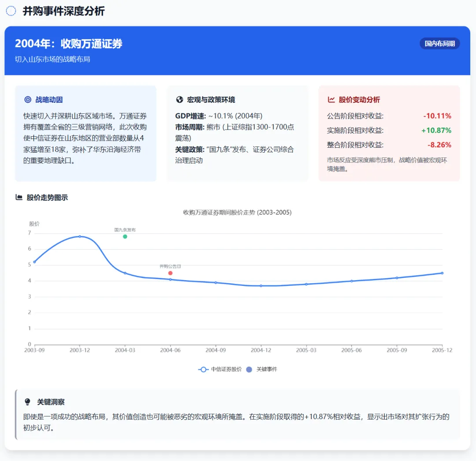Image resolution: width=476 pixels, height=461 pixels.
Task: Click the lightbulb icon next to 关键洞察
Action: pos(27,402)
